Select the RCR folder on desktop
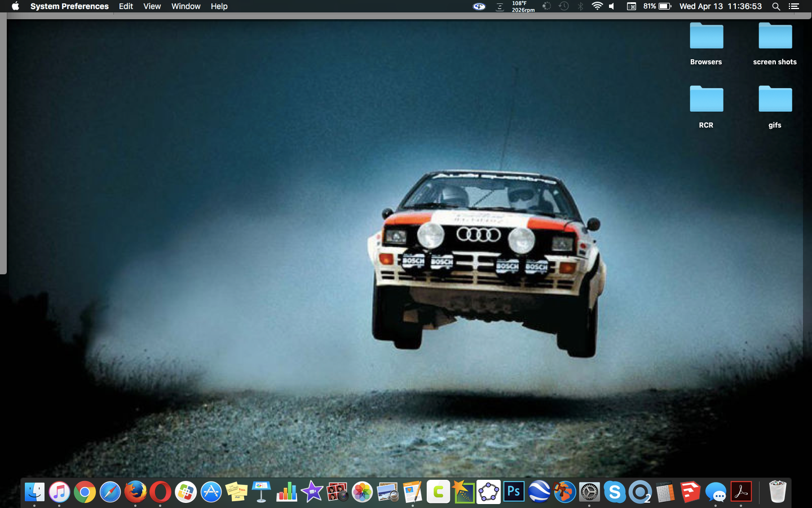The image size is (812, 508). click(706, 107)
